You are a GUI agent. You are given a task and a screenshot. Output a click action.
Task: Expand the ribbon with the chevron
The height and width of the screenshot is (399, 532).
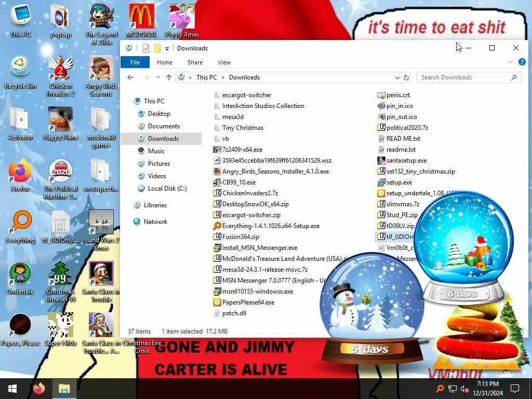point(511,62)
